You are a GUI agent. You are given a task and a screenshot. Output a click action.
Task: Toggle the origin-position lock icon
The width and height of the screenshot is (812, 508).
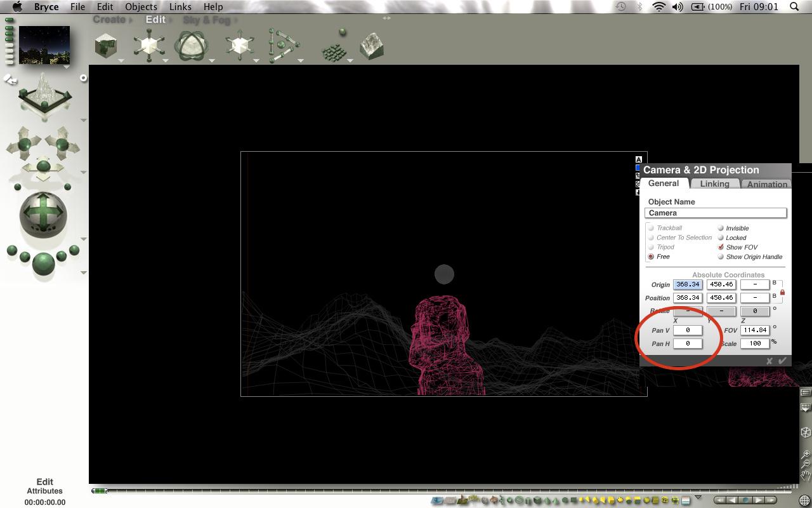(782, 293)
